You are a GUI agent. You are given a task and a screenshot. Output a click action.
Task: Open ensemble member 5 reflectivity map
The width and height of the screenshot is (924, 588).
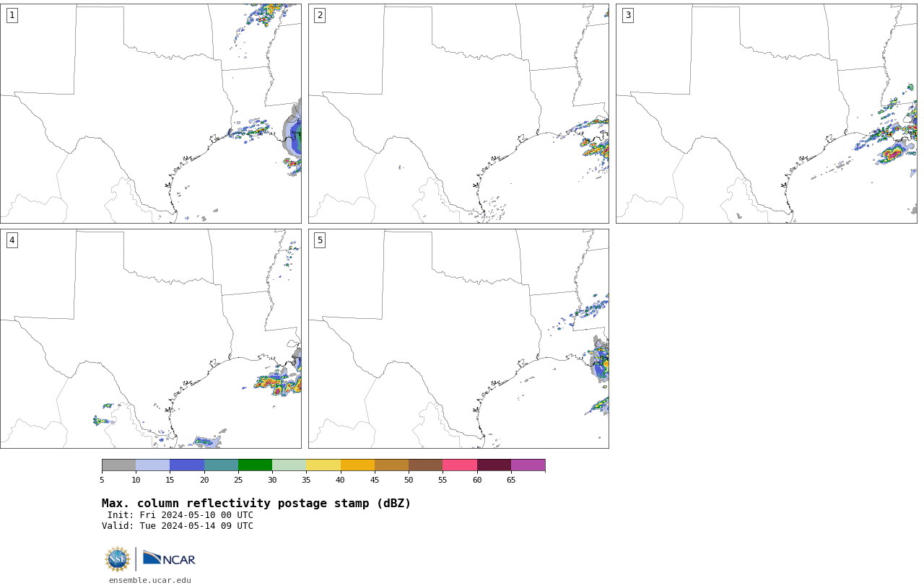point(458,339)
